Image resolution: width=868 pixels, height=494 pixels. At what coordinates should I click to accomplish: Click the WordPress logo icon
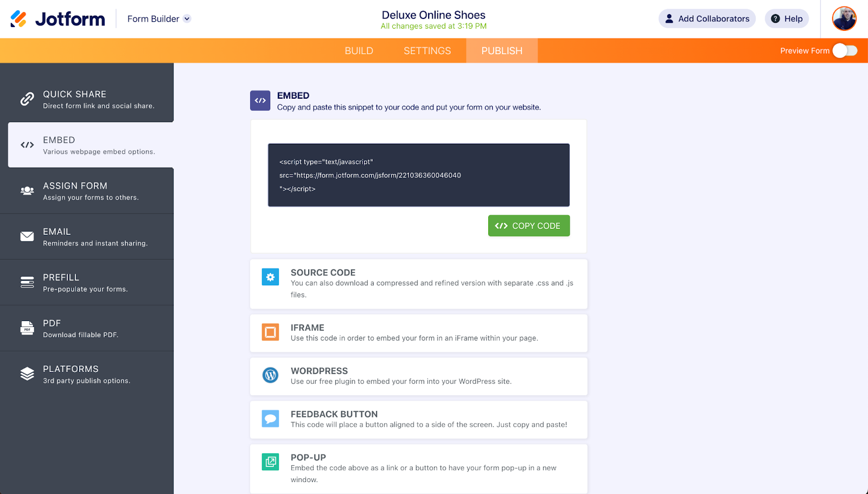pyautogui.click(x=270, y=375)
